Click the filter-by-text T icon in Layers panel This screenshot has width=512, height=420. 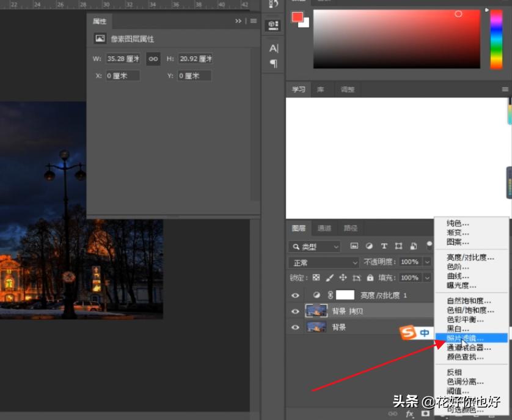pos(384,246)
